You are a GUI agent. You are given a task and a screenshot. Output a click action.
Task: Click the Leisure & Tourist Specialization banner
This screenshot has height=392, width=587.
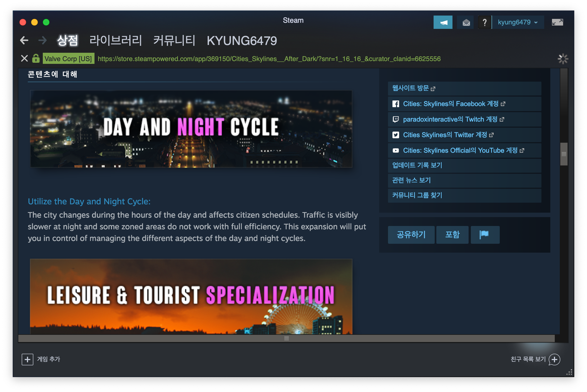tap(191, 296)
